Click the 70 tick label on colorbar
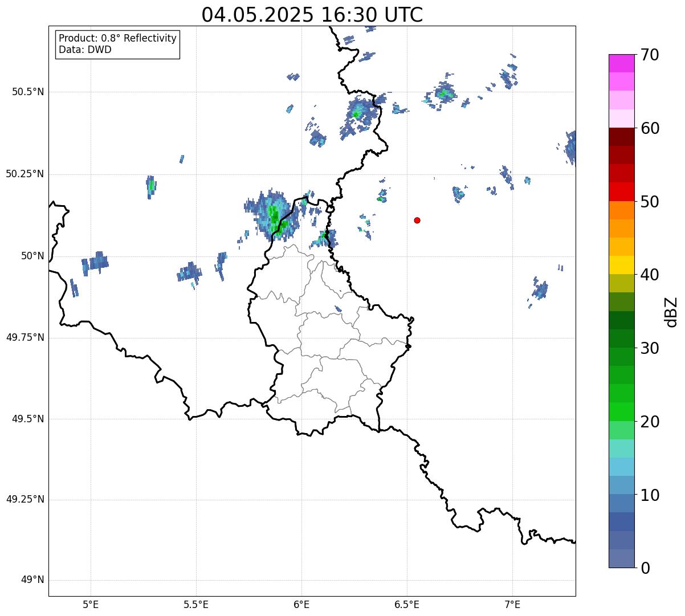This screenshot has height=616, width=685. point(650,55)
